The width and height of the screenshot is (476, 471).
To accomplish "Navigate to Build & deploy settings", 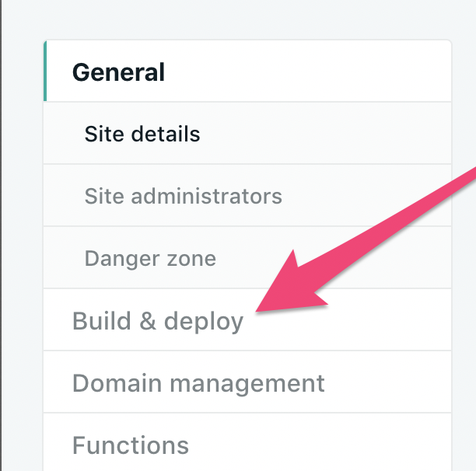I will coord(158,320).
